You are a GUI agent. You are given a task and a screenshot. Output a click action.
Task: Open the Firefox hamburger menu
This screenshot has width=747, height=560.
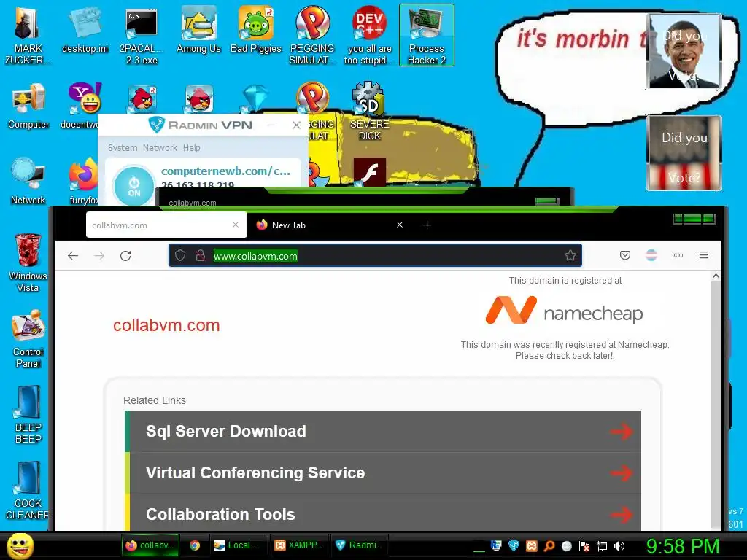pos(704,255)
